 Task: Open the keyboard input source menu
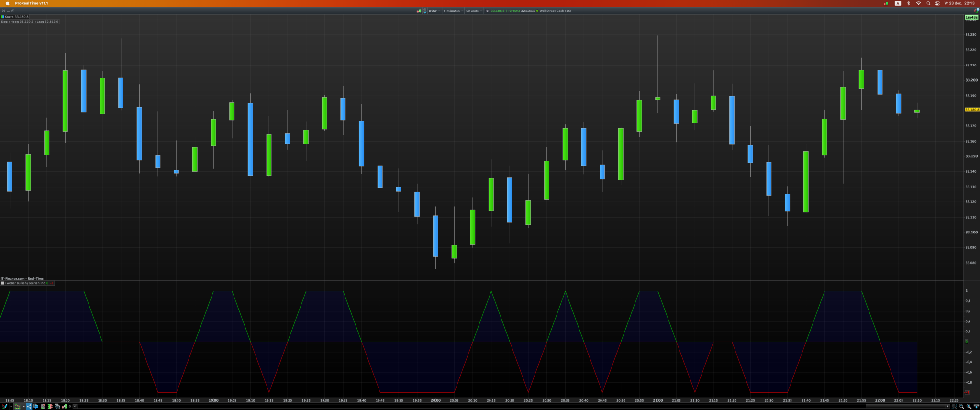[x=898, y=3]
